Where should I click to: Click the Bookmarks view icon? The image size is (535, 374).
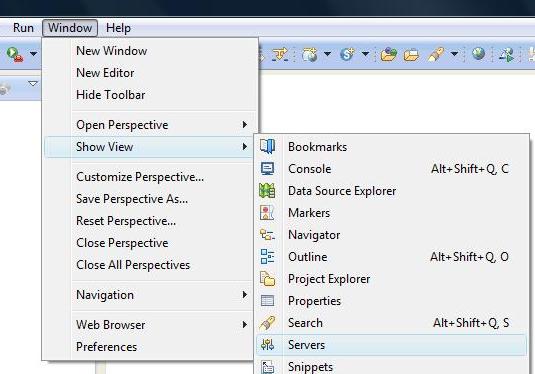(267, 146)
